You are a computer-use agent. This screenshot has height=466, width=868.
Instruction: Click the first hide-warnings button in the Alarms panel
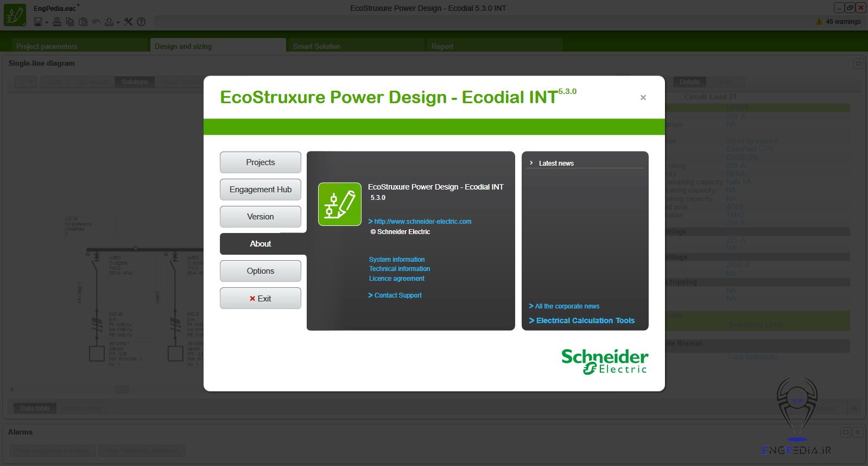[x=53, y=451]
